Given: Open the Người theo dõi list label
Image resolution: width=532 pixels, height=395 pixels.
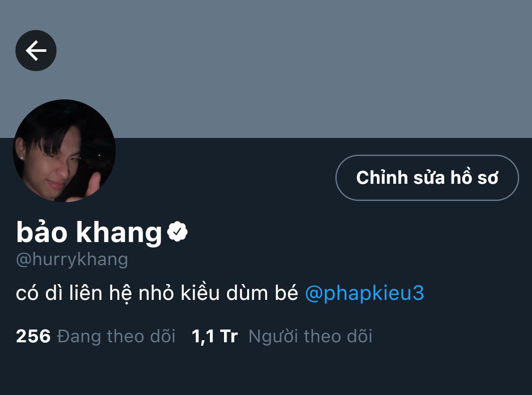Looking at the screenshot, I should [310, 336].
